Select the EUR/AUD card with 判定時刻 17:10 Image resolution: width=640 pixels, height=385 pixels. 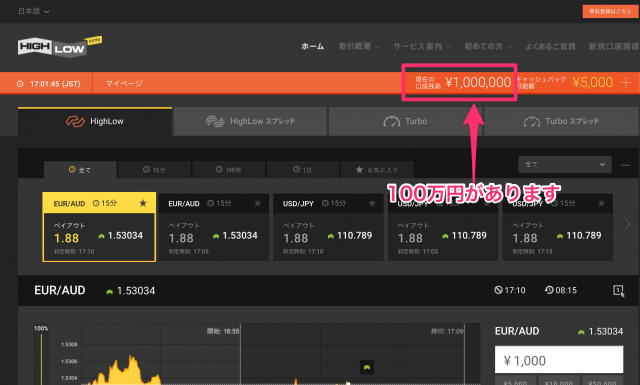coord(99,227)
